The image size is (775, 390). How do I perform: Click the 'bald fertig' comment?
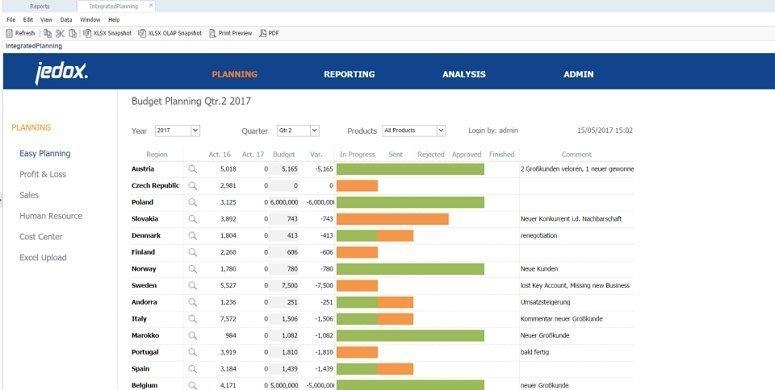click(534, 352)
